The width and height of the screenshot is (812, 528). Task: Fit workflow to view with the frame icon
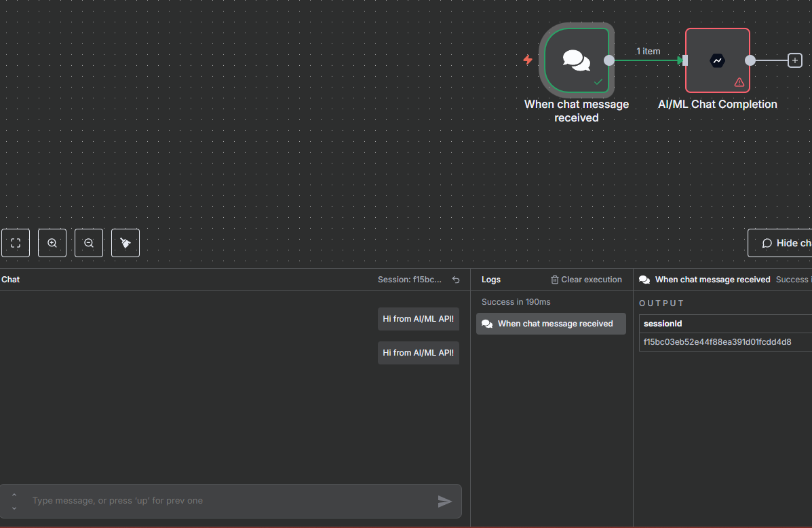[x=16, y=243]
